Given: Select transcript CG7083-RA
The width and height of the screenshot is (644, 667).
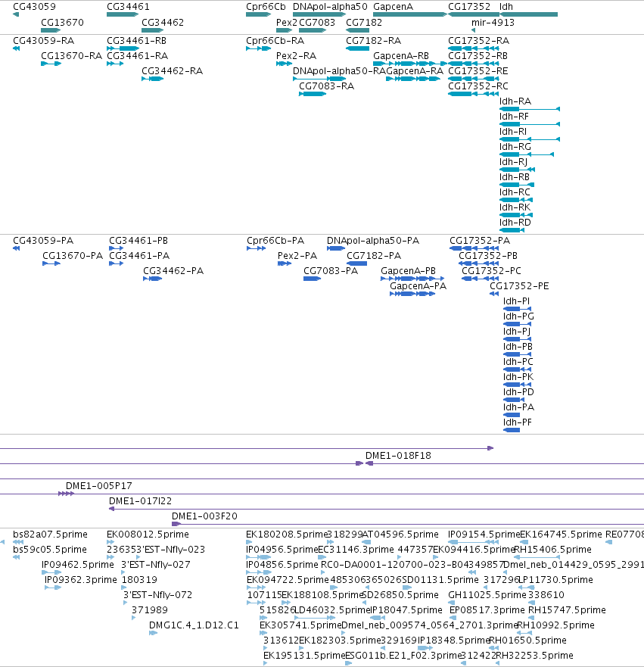Looking at the screenshot, I should 326,86.
